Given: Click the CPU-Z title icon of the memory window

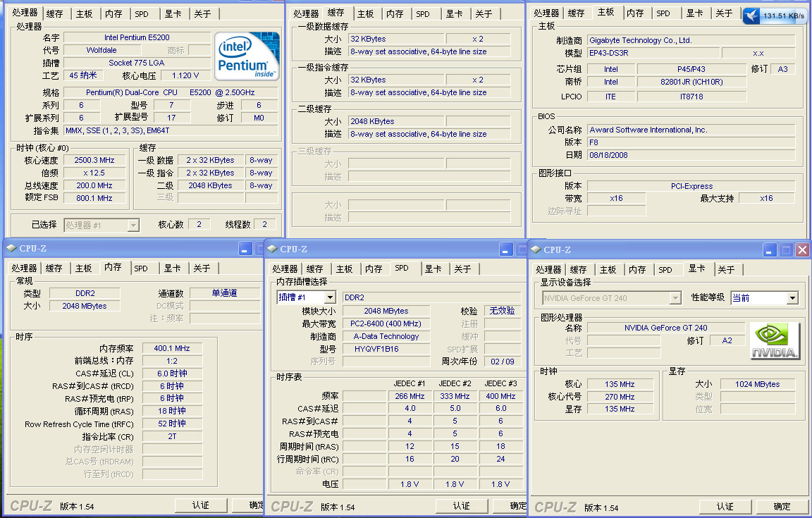Looking at the screenshot, I should [x=11, y=249].
